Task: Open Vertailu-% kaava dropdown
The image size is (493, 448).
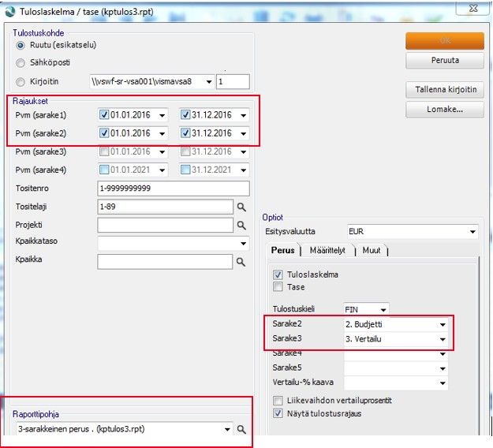Action: (443, 383)
